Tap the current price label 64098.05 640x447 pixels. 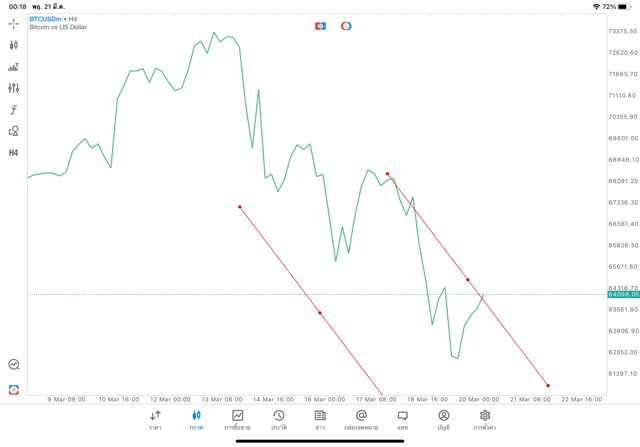point(622,294)
